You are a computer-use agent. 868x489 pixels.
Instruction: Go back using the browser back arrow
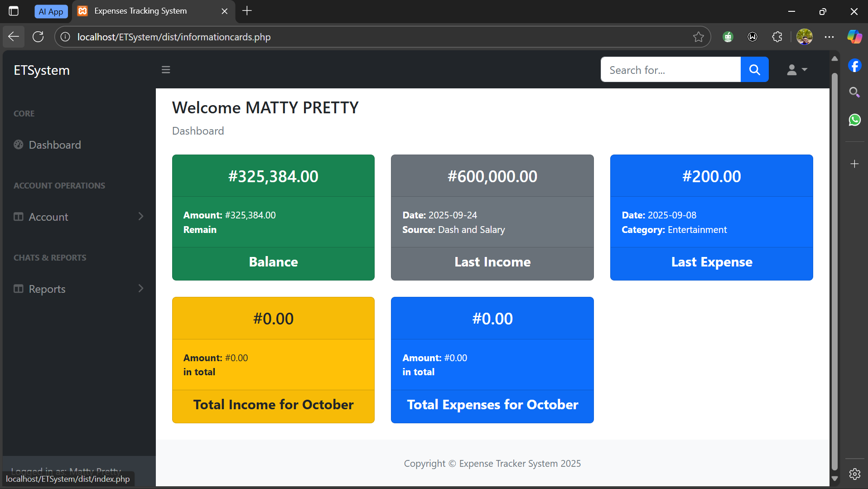click(14, 37)
